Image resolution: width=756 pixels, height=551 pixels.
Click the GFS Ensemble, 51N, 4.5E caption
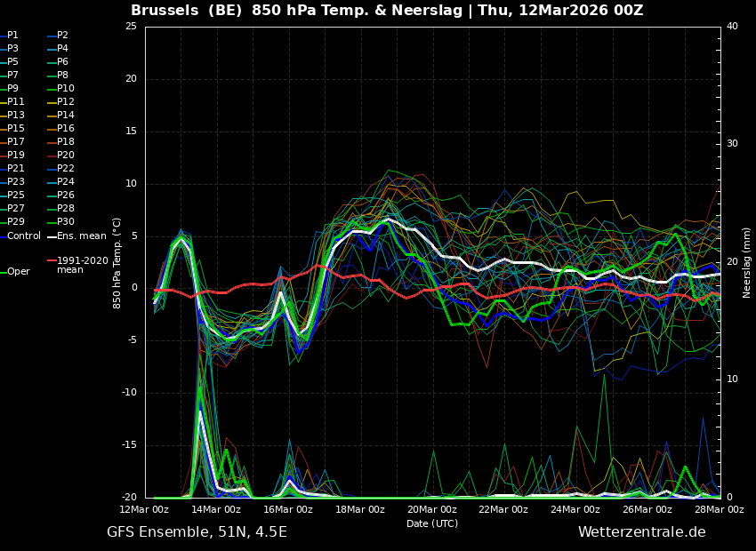tap(197, 532)
